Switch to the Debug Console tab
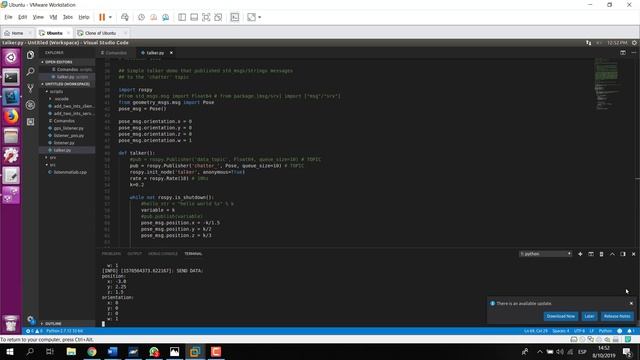Image resolution: width=640 pixels, height=360 pixels. [x=163, y=254]
